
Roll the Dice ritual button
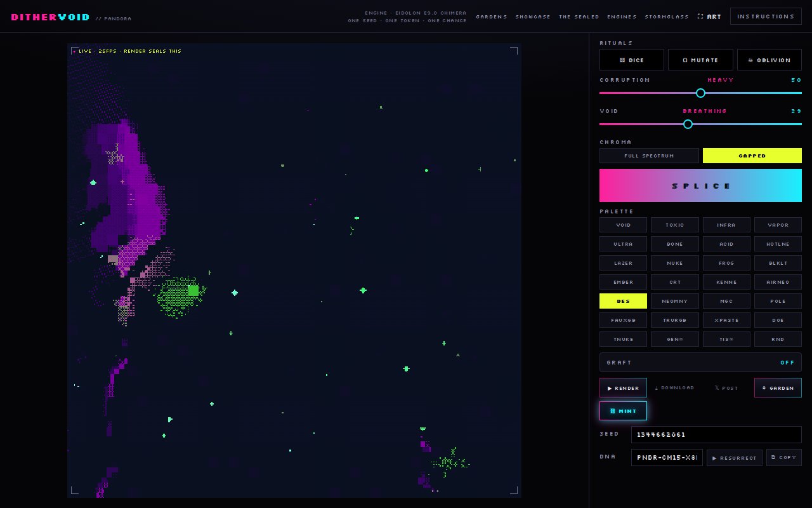[x=632, y=60]
